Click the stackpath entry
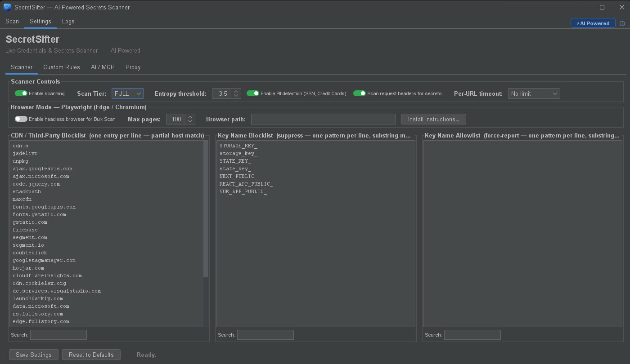Screen dimensions: 630x364 click(x=27, y=191)
